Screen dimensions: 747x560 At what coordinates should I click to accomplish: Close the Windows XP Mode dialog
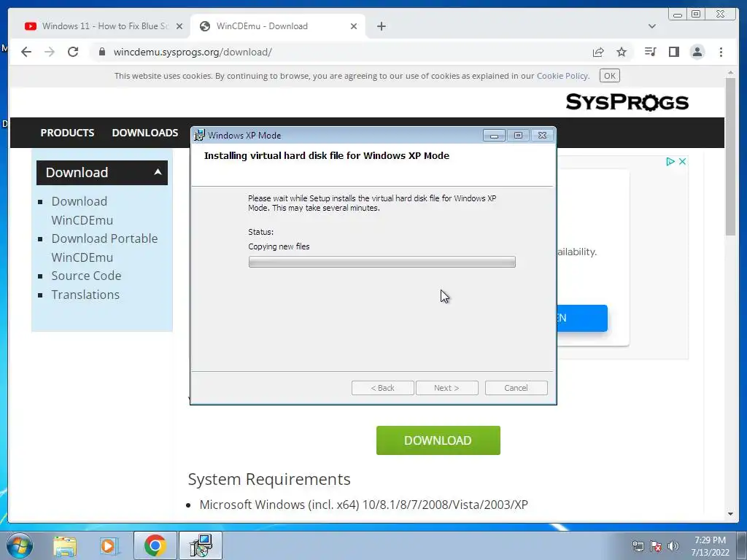(542, 136)
